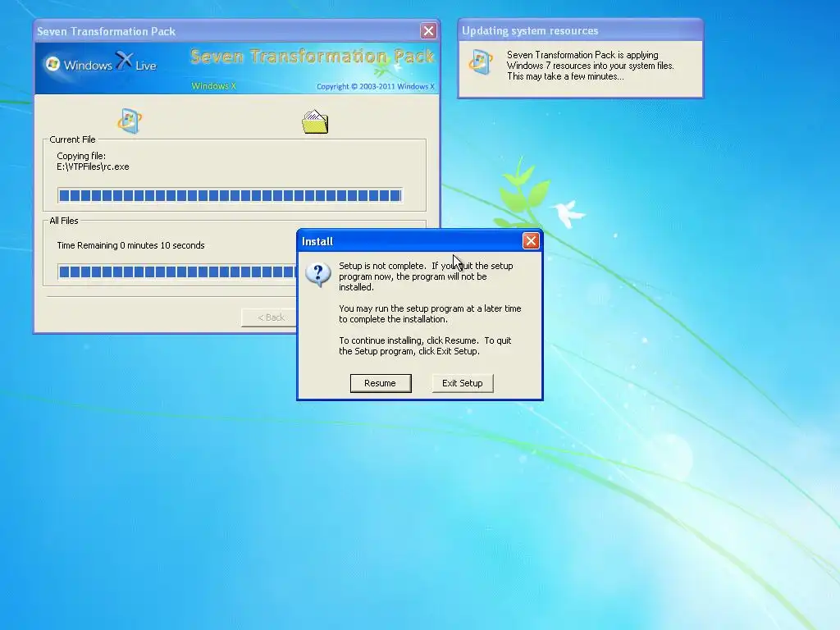Image resolution: width=840 pixels, height=630 pixels.
Task: Click 'You may run the setup program' text
Action: [430, 314]
